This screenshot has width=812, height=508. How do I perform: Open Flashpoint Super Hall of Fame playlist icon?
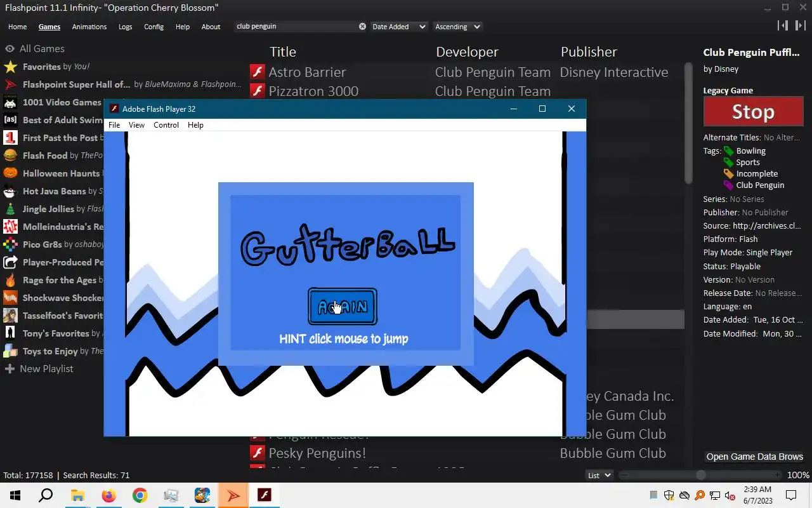click(10, 84)
